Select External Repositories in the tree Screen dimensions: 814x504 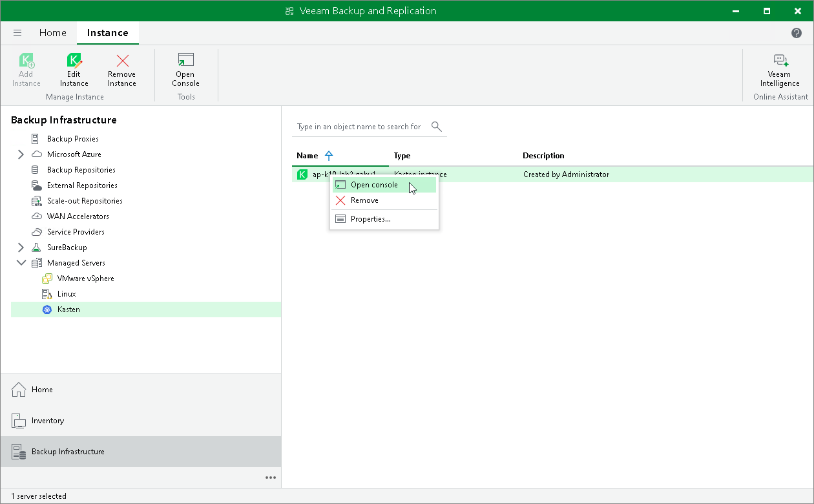point(82,185)
